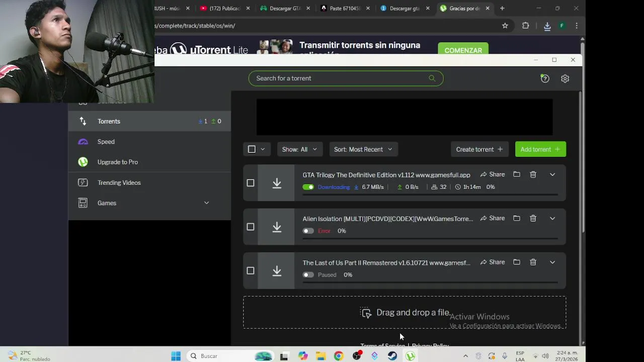The image size is (644, 362).
Task: Expand The Last of Us torrent details
Action: tap(552, 262)
